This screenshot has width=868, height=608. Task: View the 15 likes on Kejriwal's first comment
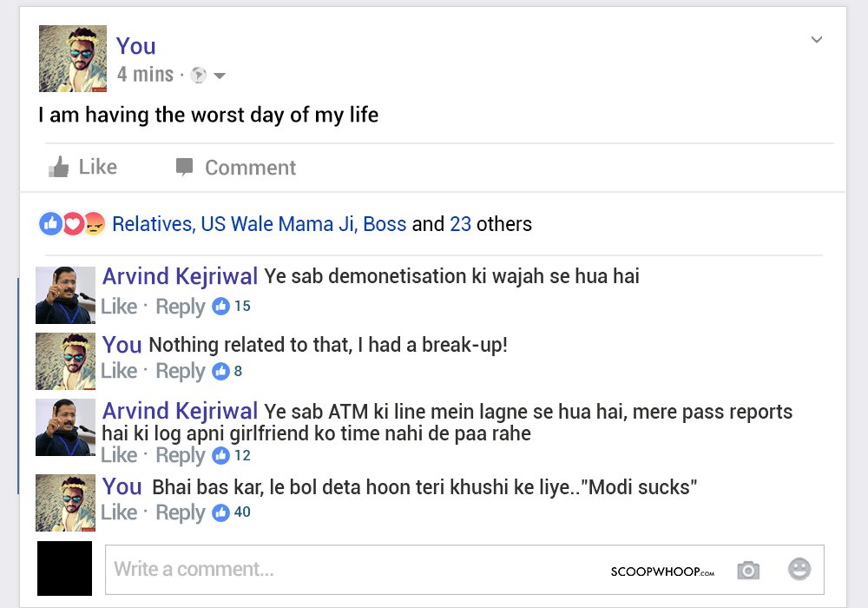click(232, 307)
